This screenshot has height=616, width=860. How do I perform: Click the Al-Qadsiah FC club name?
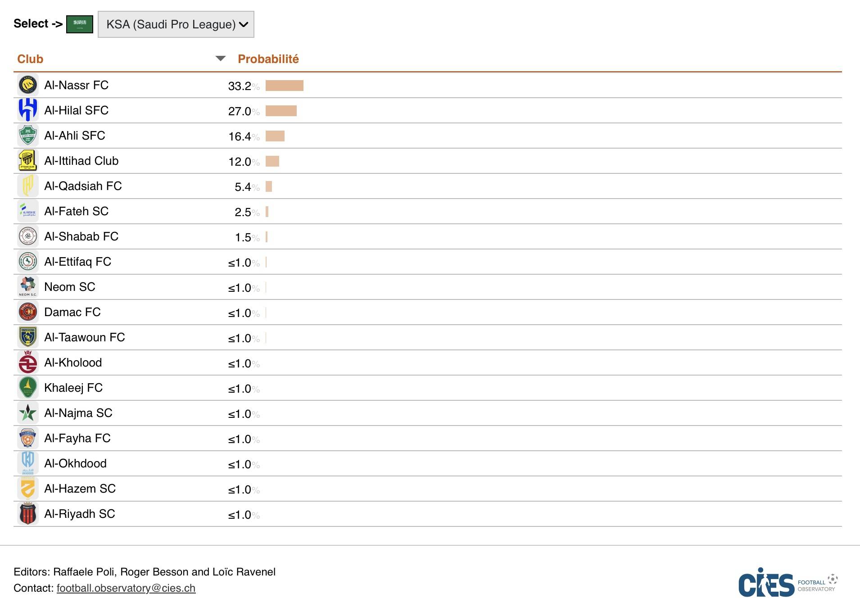(83, 186)
